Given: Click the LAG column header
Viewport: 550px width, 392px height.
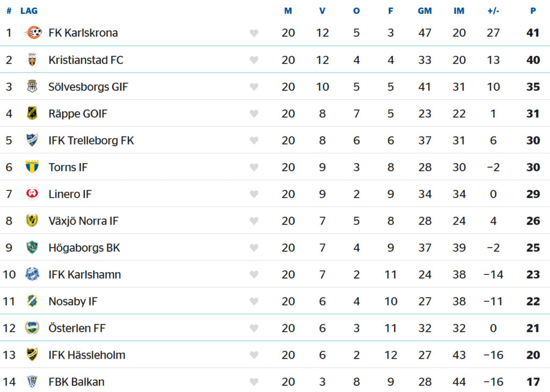Looking at the screenshot, I should (29, 11).
